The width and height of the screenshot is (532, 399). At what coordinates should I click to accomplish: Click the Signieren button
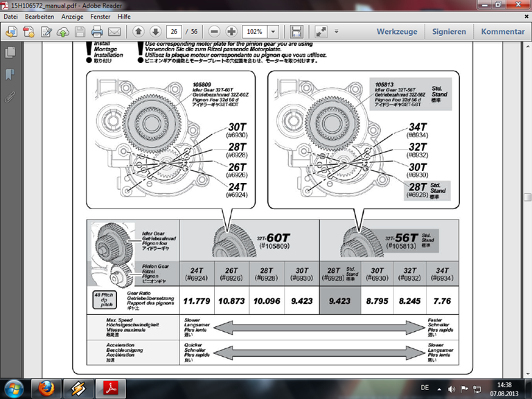tap(449, 31)
